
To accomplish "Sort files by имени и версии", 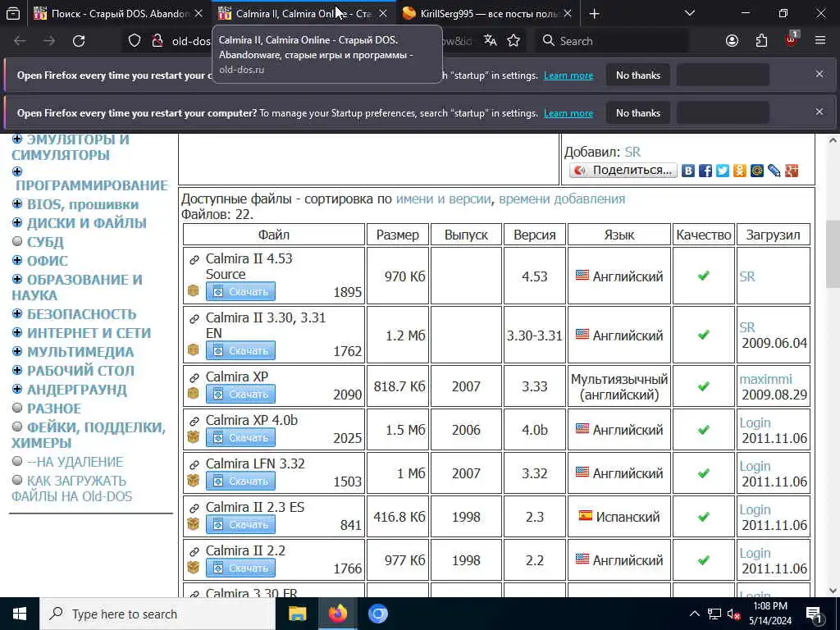I will click(x=443, y=199).
